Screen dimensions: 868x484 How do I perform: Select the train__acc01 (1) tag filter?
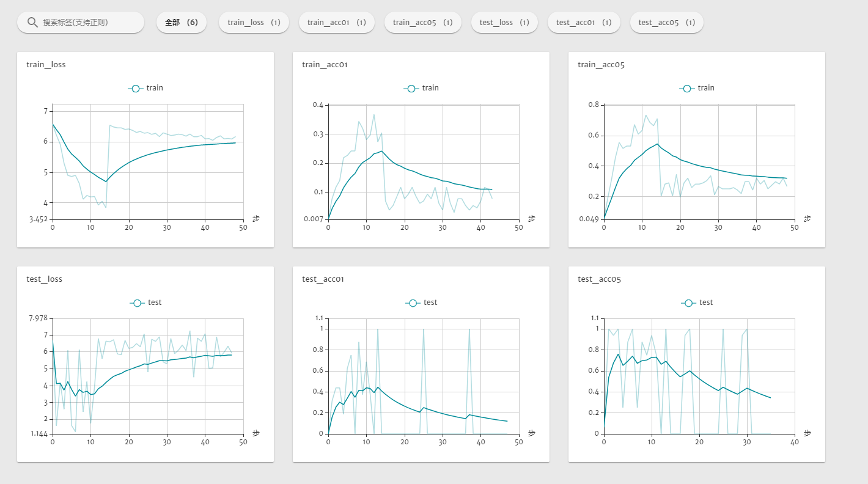tap(337, 23)
